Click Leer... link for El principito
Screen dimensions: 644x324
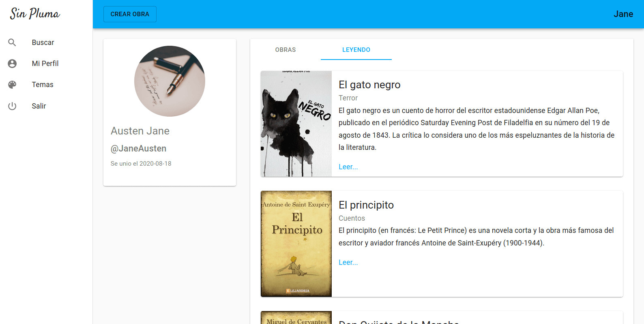[x=348, y=262]
